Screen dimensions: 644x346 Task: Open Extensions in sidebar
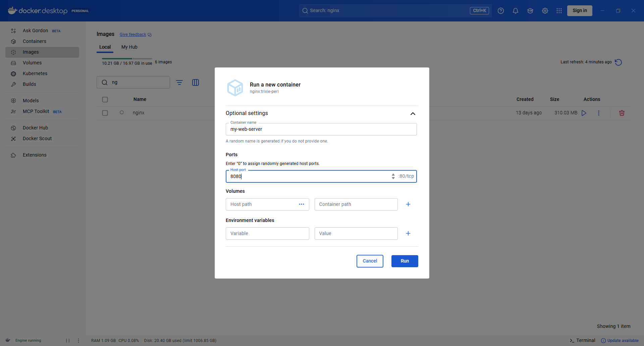point(42,155)
